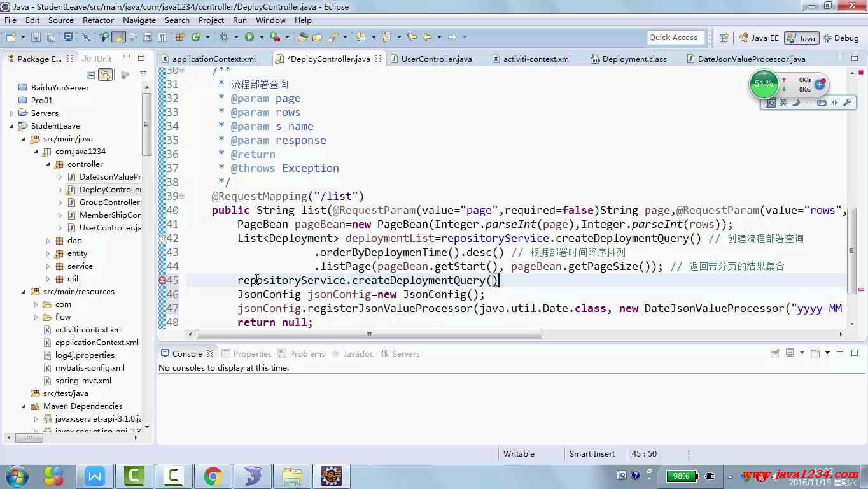Click the Forward navigation arrow icon

pos(452,38)
